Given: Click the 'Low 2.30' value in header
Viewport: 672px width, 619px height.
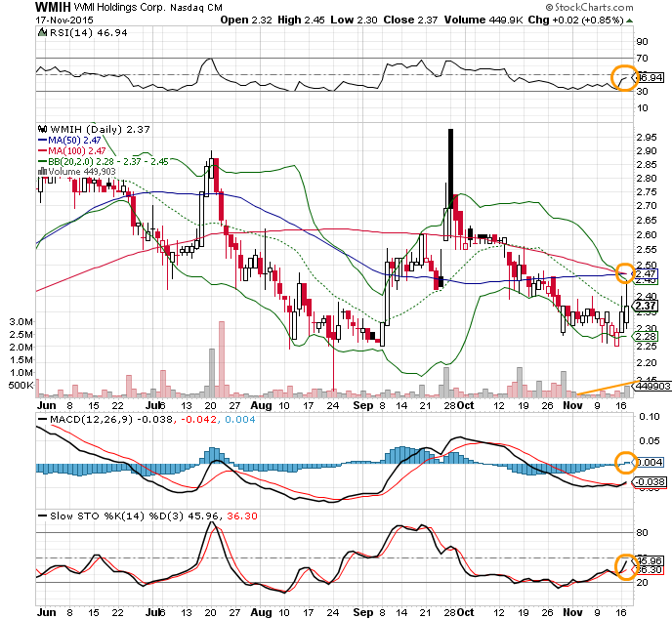Looking at the screenshot, I should click(354, 21).
